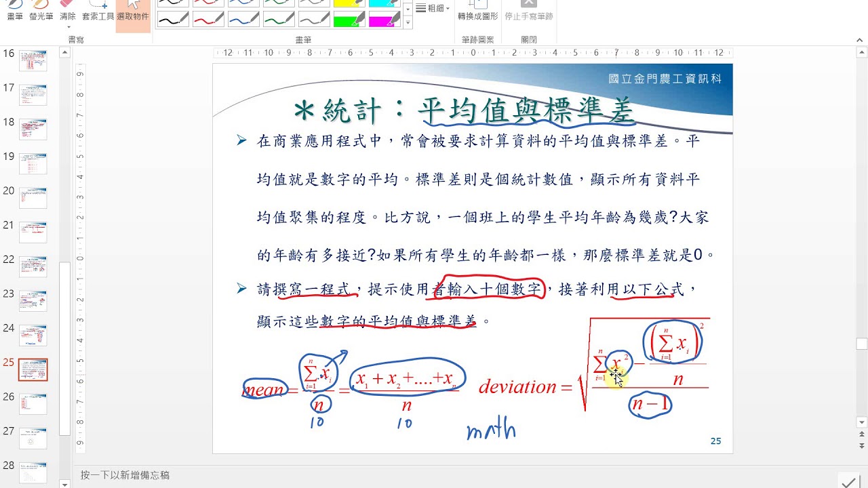The width and height of the screenshot is (868, 488).
Task: Click the 筆跡圖案 group label
Action: click(x=477, y=40)
